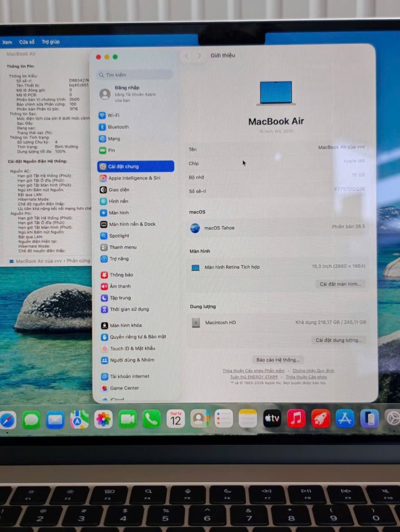Open Hình nền wallpaper settings
Image resolution: width=400 pixels, height=532 pixels.
(114, 201)
